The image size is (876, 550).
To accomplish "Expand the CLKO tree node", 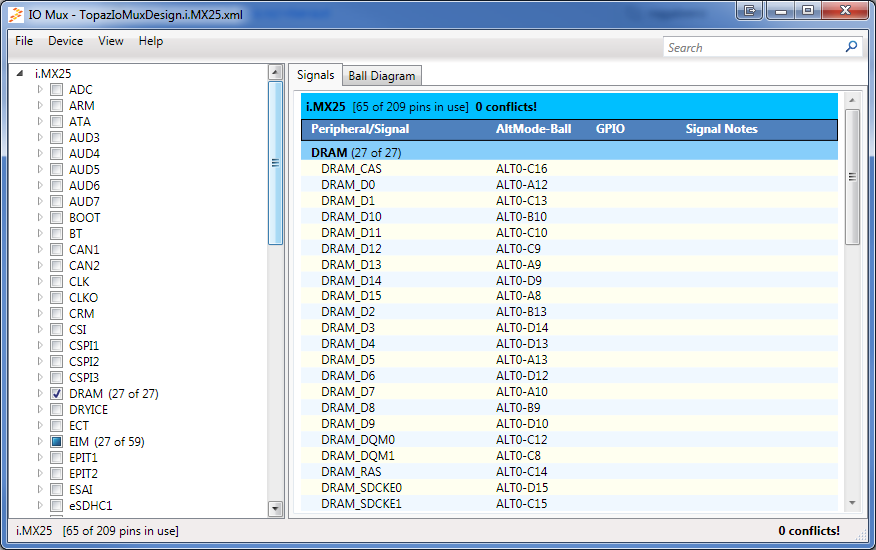I will [x=40, y=297].
